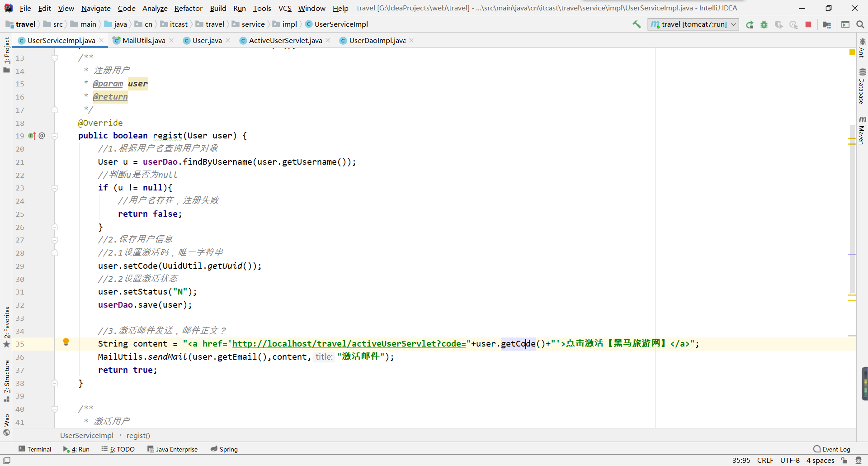This screenshot has height=466, width=868.
Task: Open the Ant tool window
Action: pos(862,48)
